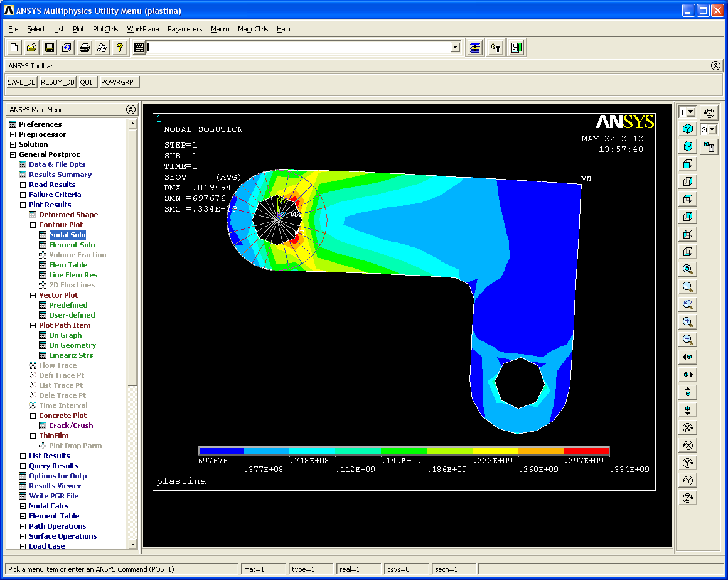Pan the model right with the right arrow icon
Screen dimensions: 728x580
pyautogui.click(x=688, y=374)
